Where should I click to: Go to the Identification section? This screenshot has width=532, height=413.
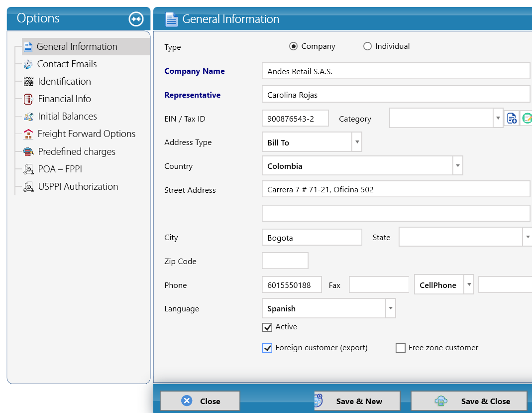65,82
